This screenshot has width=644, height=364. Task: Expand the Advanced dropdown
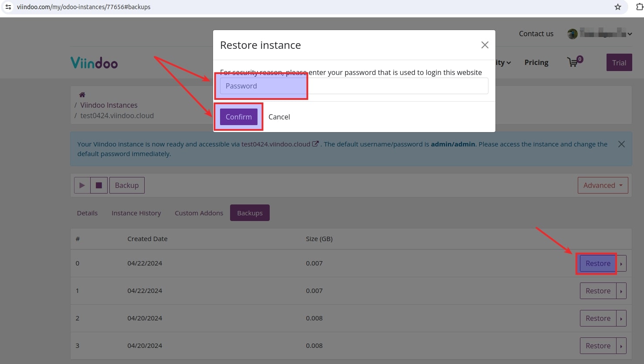coord(603,185)
